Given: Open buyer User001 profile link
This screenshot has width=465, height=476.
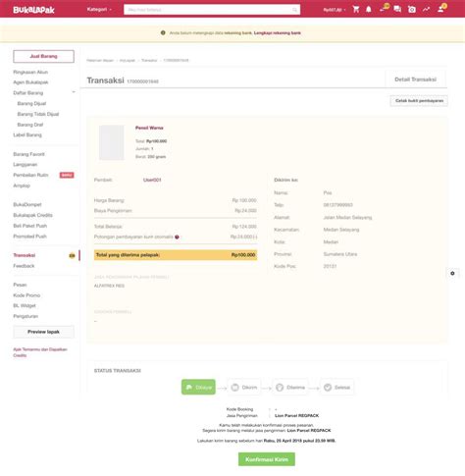Looking at the screenshot, I should [x=152, y=180].
